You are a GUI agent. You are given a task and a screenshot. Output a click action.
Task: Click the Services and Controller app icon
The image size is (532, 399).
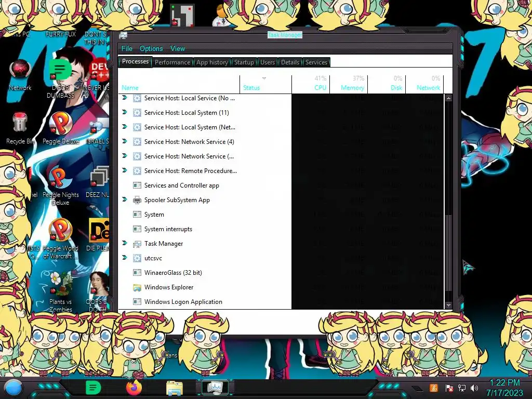click(x=137, y=185)
